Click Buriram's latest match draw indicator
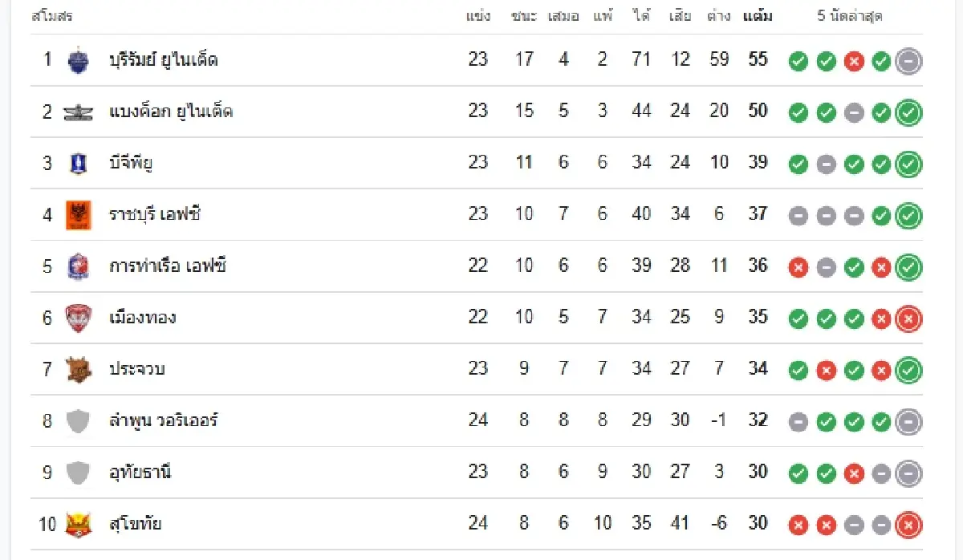 tap(908, 61)
